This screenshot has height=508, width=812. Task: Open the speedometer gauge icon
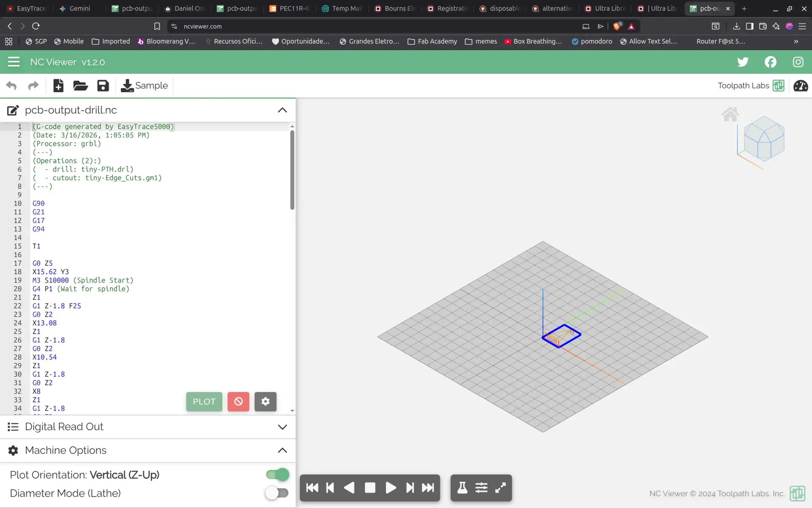pos(800,85)
